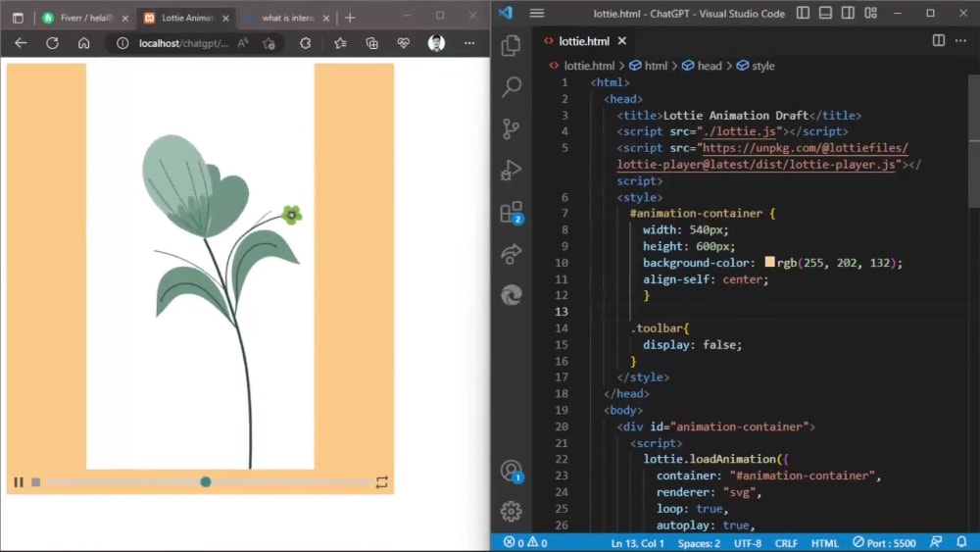Click lottie.html in the breadcrumb
The image size is (980, 552).
(x=589, y=66)
